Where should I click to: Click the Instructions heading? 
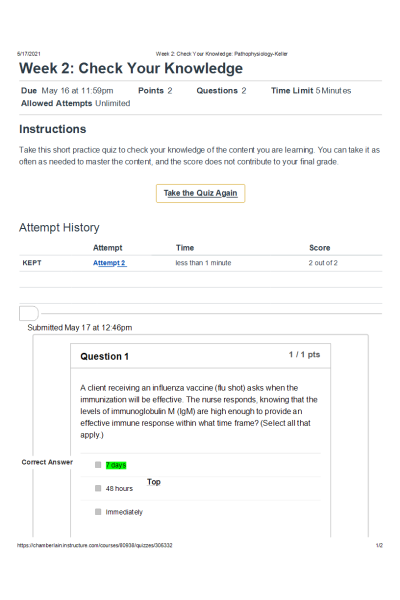click(x=52, y=129)
